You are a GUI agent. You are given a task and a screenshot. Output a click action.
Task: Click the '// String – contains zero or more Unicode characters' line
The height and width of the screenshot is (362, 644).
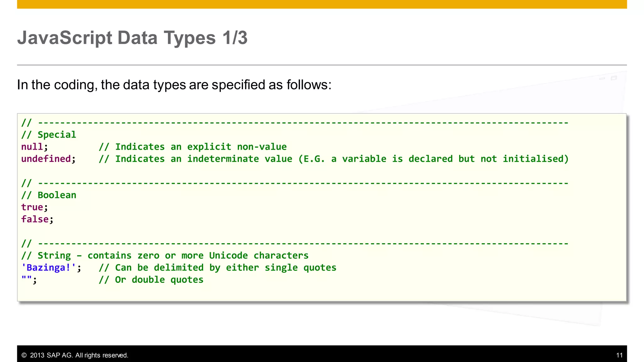165,255
